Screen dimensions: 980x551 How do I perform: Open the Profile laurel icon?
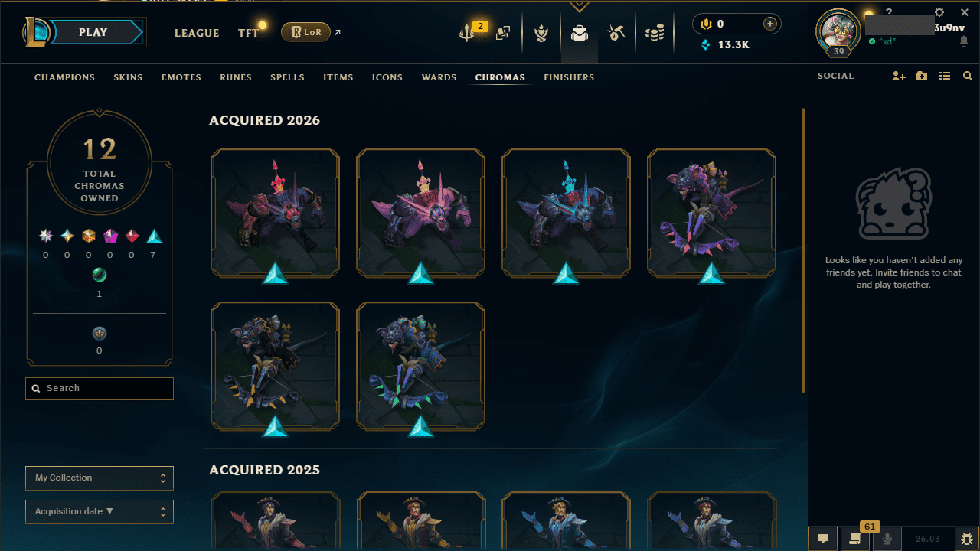point(541,33)
